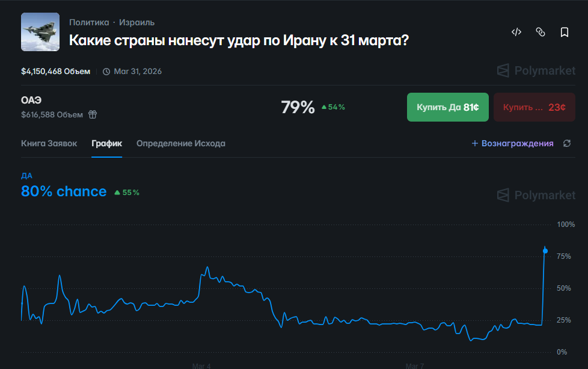Switch to the Книга Заявок tab
Viewport: 588px width, 369px height.
coord(49,143)
